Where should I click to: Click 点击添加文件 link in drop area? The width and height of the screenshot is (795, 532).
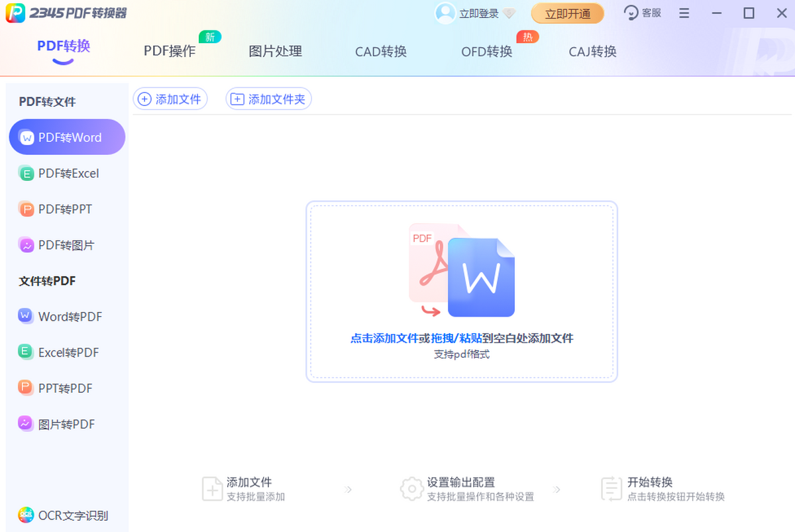[384, 339]
